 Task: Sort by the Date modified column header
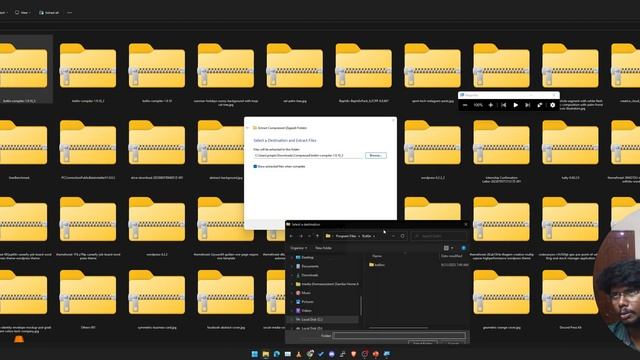pyautogui.click(x=452, y=256)
